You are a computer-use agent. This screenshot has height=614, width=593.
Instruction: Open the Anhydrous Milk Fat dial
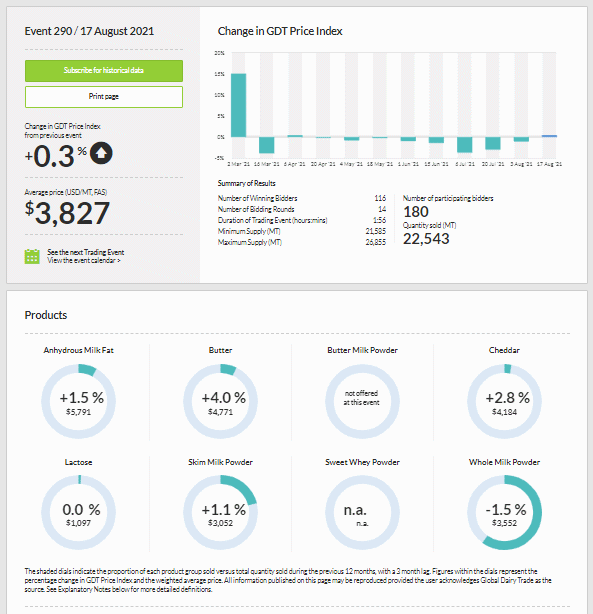tap(78, 401)
